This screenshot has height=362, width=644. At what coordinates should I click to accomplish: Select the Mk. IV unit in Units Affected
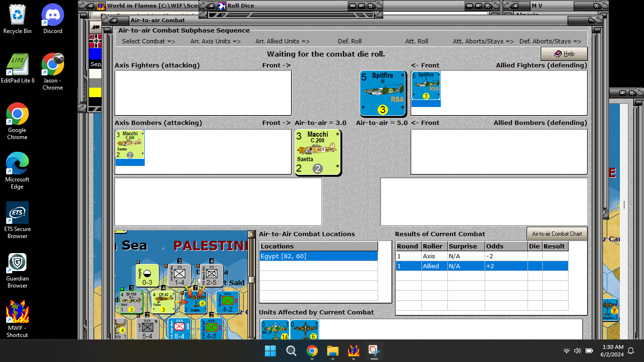coord(275,330)
